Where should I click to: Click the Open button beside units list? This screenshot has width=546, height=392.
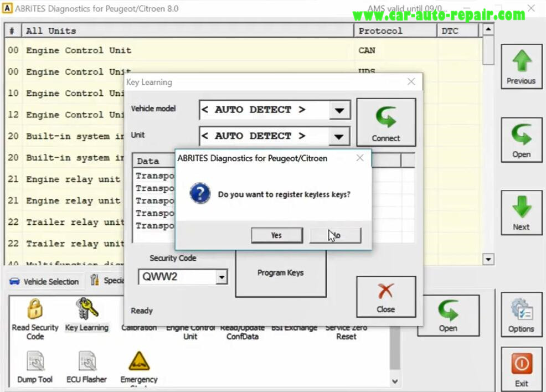pyautogui.click(x=521, y=140)
